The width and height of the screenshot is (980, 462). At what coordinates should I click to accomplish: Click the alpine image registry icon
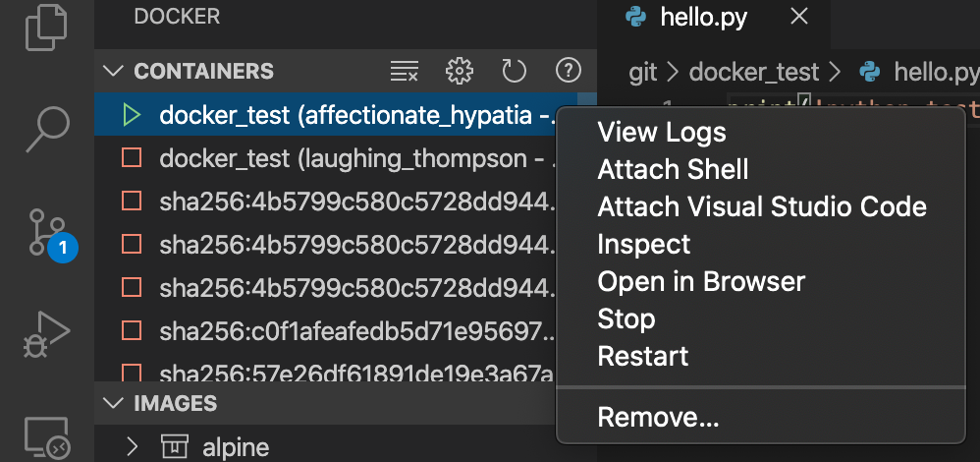pos(175,446)
